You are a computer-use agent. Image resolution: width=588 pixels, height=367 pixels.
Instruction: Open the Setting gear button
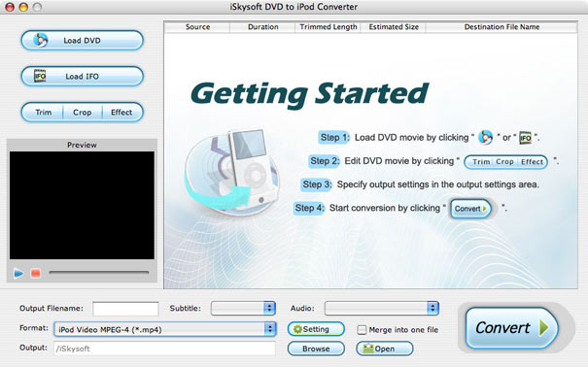(316, 329)
